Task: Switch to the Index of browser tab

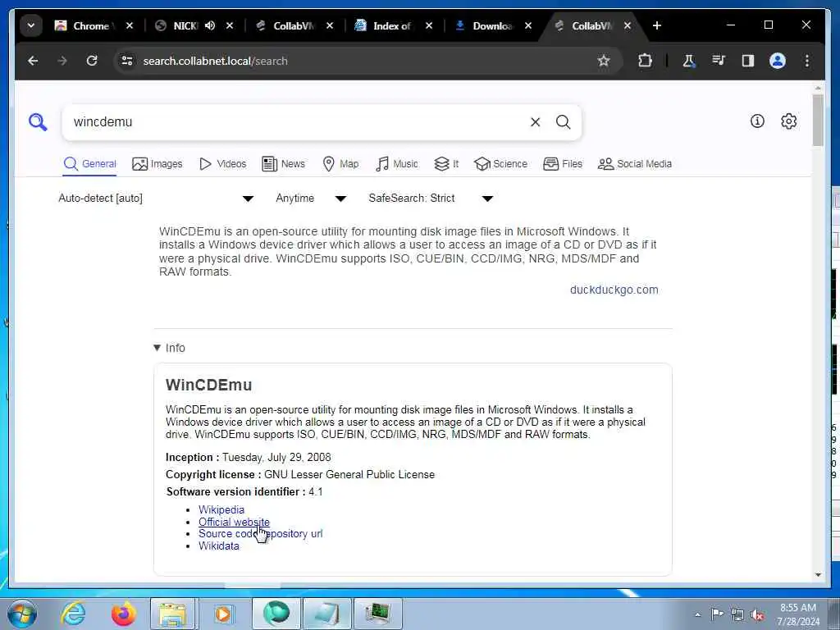Action: tap(393, 25)
